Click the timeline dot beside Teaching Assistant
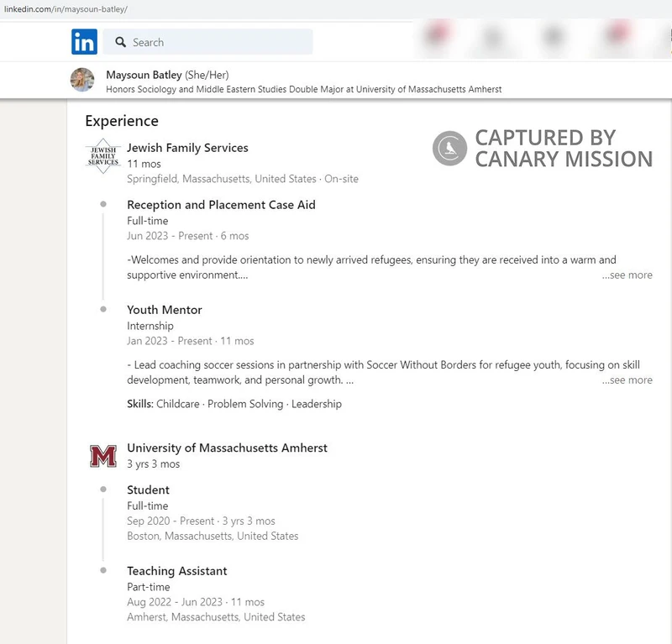 (x=103, y=569)
